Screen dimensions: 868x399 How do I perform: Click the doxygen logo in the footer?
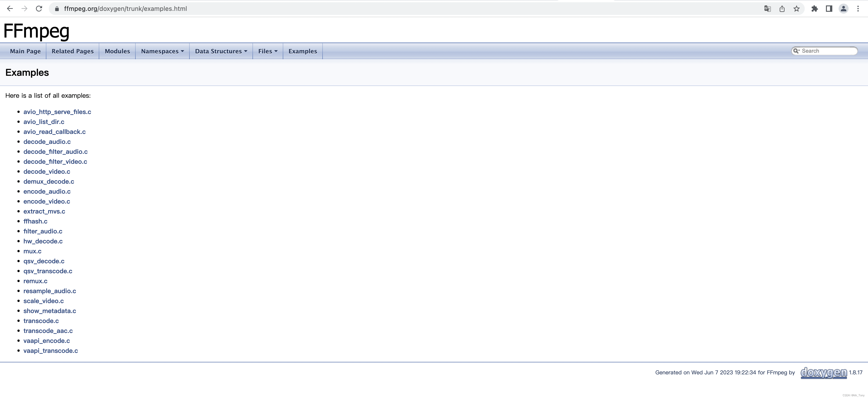pos(823,373)
